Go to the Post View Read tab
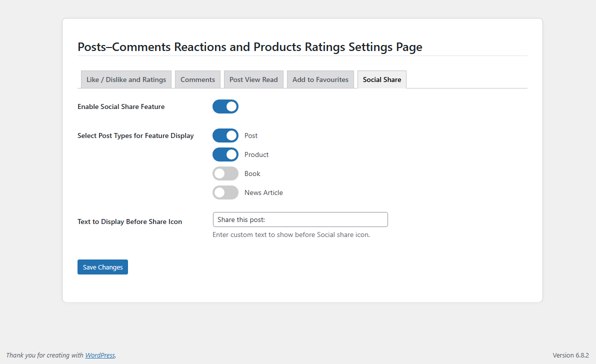This screenshot has width=596, height=364. (253, 79)
